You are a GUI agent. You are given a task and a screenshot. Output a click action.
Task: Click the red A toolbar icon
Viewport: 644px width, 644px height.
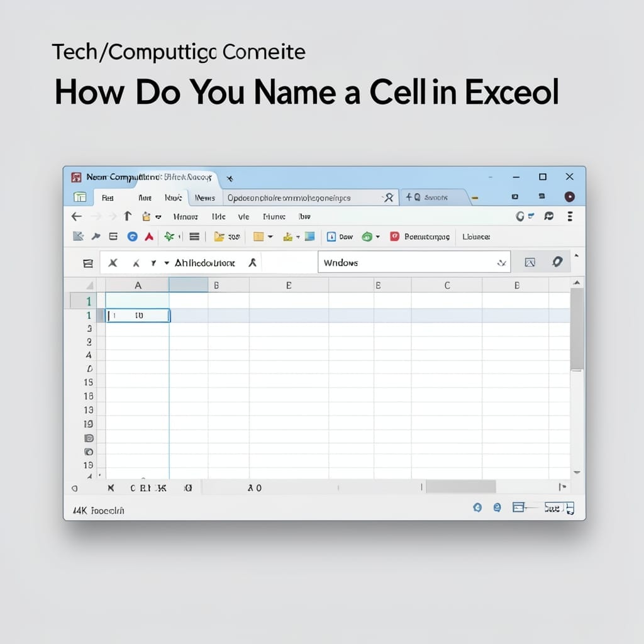point(148,236)
